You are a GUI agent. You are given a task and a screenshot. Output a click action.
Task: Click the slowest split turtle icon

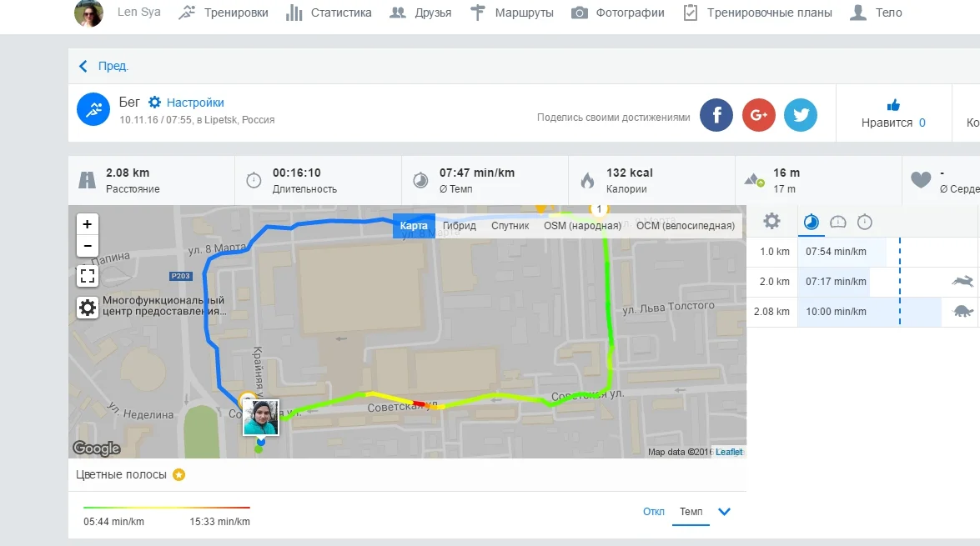pos(963,311)
